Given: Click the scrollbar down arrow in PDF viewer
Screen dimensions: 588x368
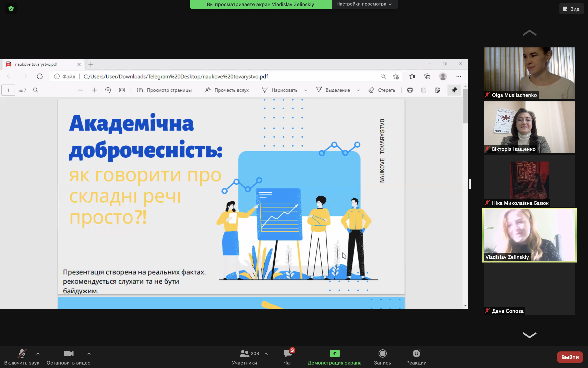Looking at the screenshot, I should tap(465, 306).
